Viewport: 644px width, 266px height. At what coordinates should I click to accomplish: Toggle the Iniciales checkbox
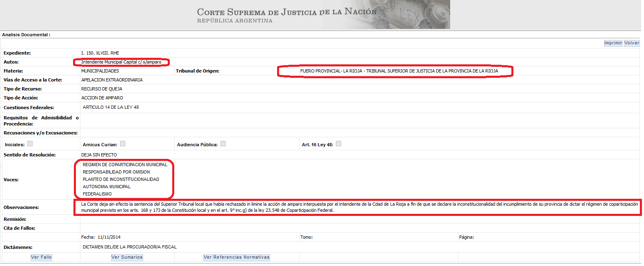click(x=30, y=144)
